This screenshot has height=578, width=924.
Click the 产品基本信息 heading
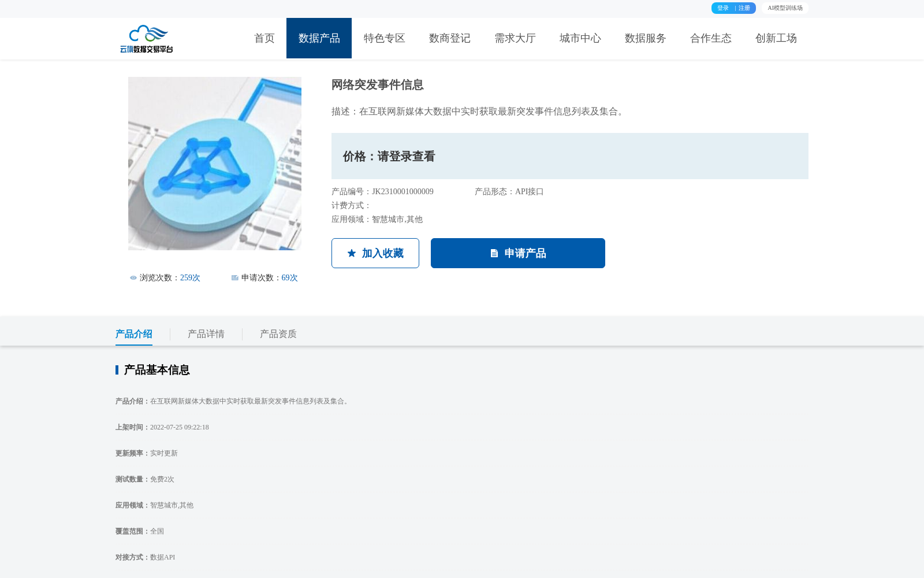pyautogui.click(x=157, y=370)
